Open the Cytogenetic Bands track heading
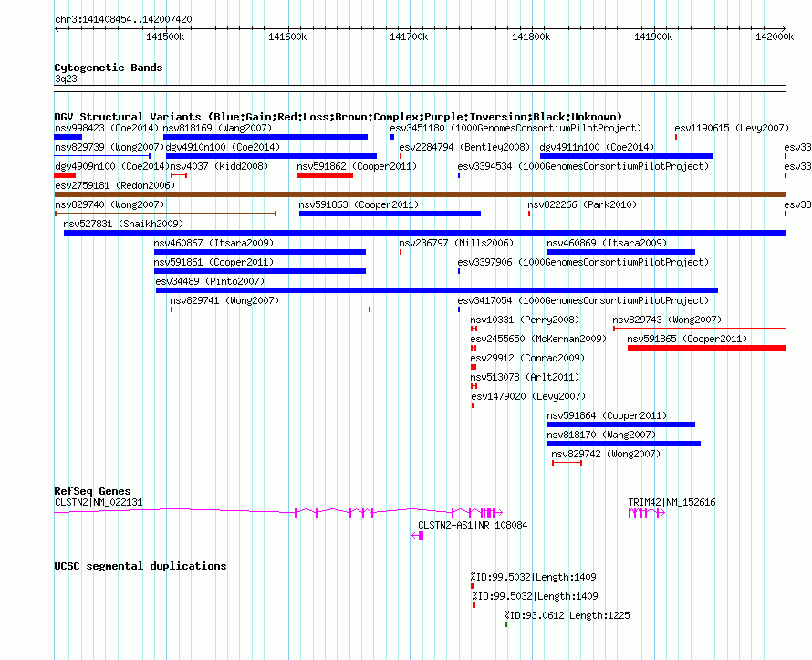The image size is (812, 660). pyautogui.click(x=109, y=68)
